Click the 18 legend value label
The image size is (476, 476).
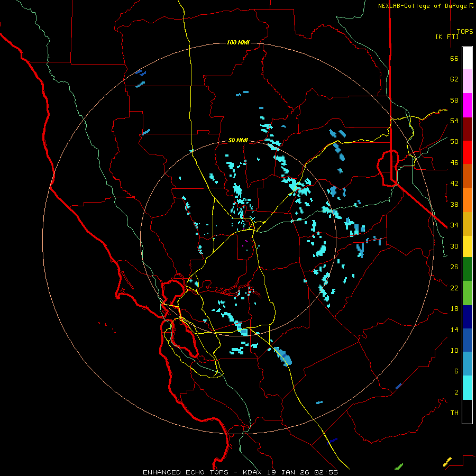coord(454,309)
